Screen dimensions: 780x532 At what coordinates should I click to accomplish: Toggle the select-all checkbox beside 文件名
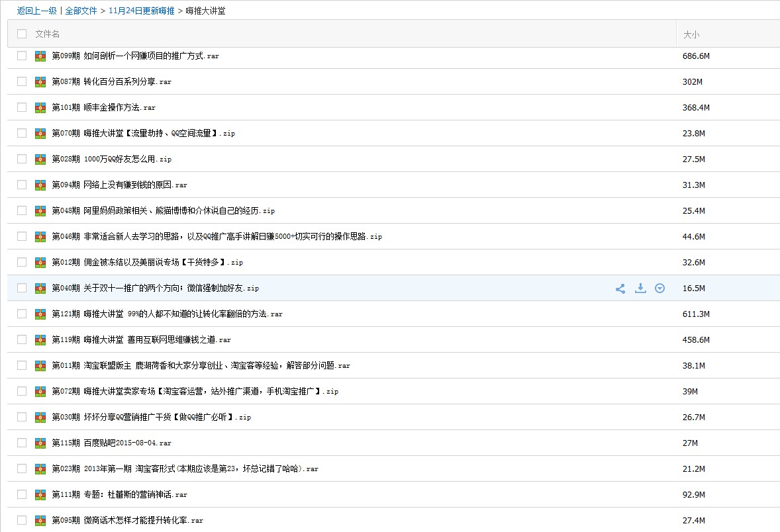(22, 34)
